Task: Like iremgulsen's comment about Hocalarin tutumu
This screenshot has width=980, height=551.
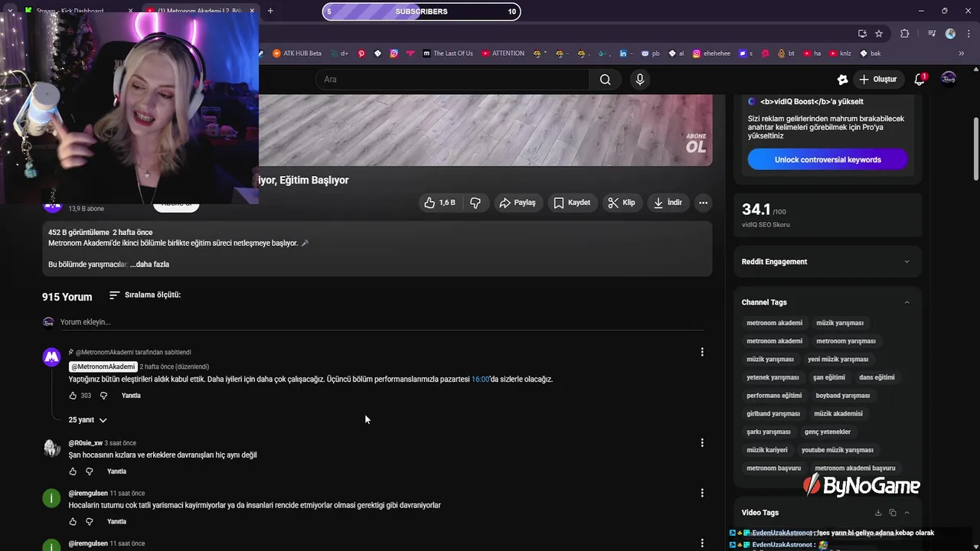Action: (x=73, y=522)
